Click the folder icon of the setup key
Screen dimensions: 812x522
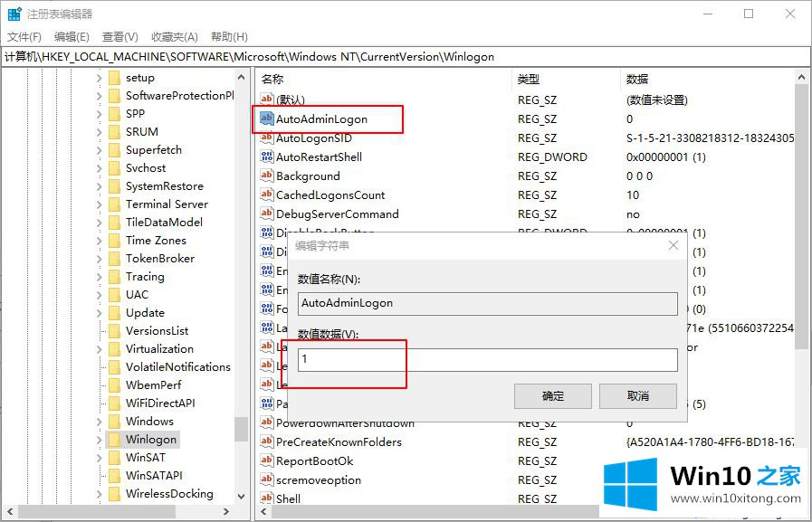[x=114, y=78]
